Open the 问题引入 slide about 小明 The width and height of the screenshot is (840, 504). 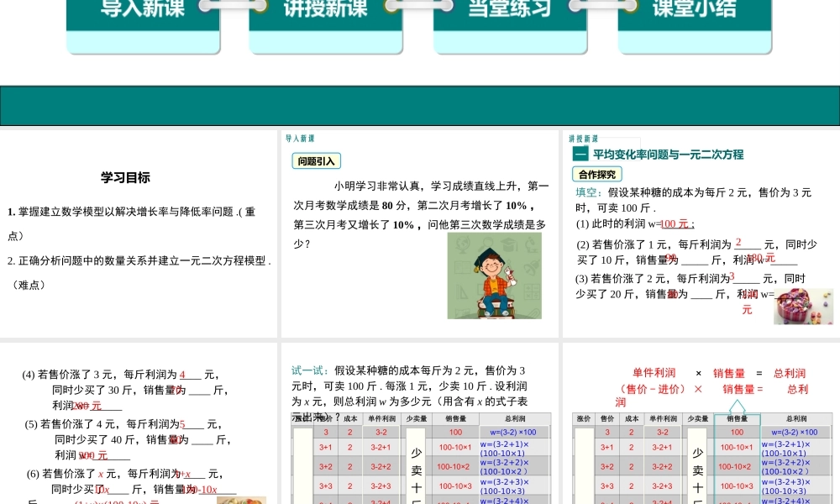click(419, 234)
